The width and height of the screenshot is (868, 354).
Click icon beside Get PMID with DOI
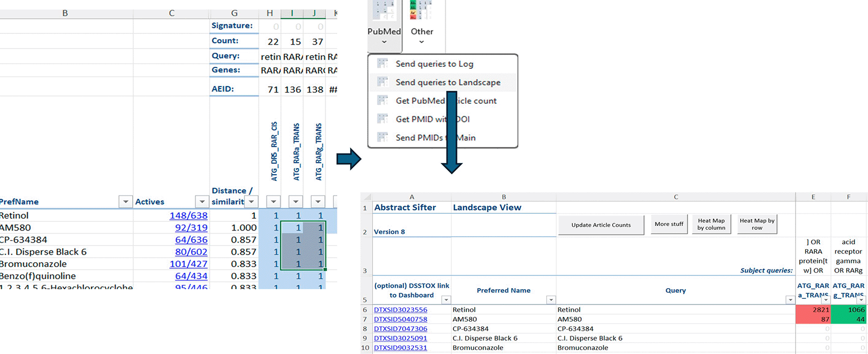383,119
